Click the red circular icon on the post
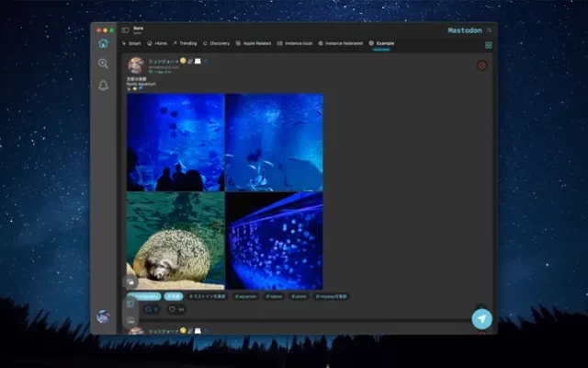The image size is (588, 368). point(482,65)
